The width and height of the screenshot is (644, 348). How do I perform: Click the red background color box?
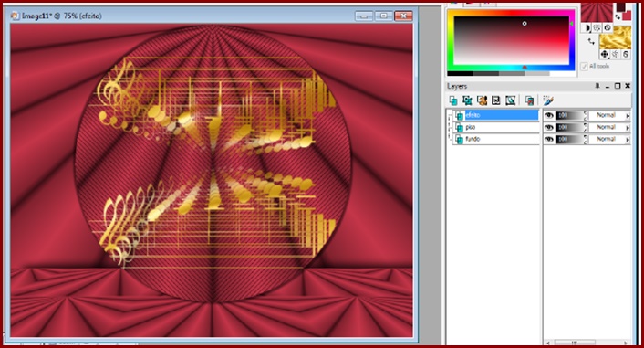pos(628,16)
